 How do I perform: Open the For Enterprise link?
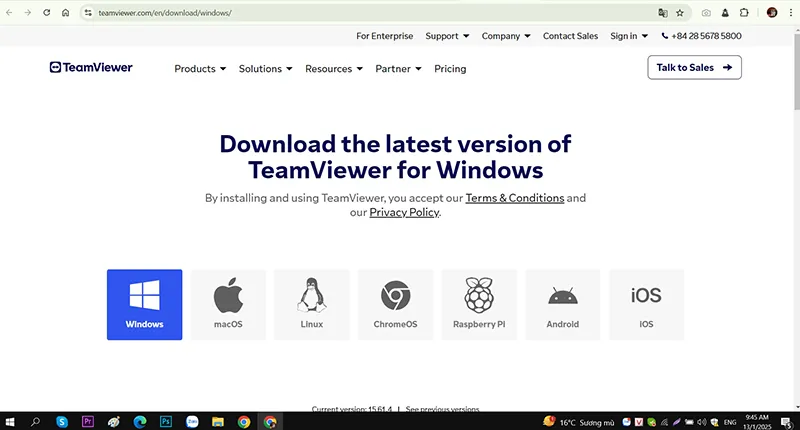(x=385, y=36)
